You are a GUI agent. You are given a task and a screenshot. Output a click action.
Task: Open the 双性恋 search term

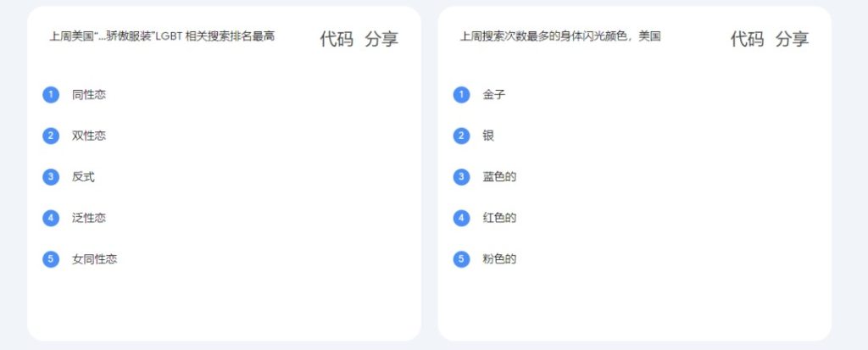coord(88,136)
